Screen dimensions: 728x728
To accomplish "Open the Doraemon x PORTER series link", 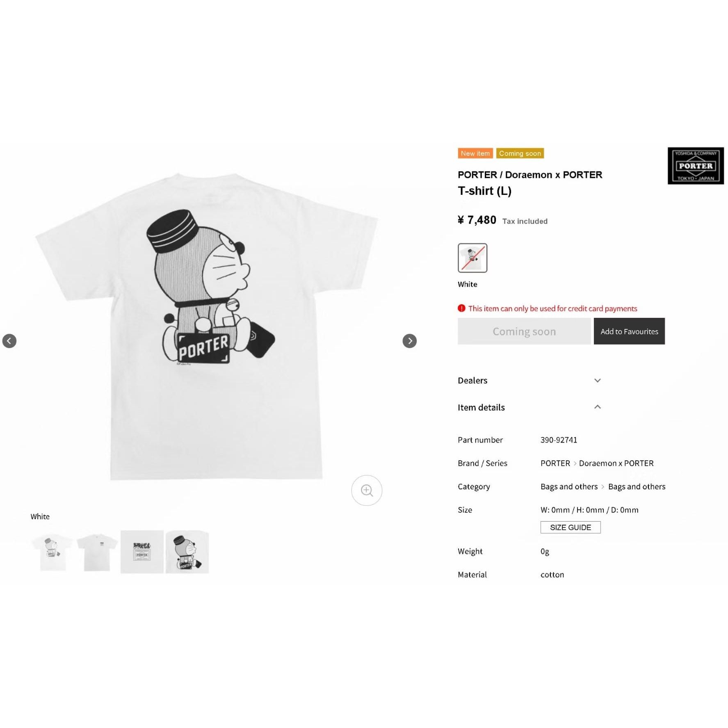I will pyautogui.click(x=616, y=463).
